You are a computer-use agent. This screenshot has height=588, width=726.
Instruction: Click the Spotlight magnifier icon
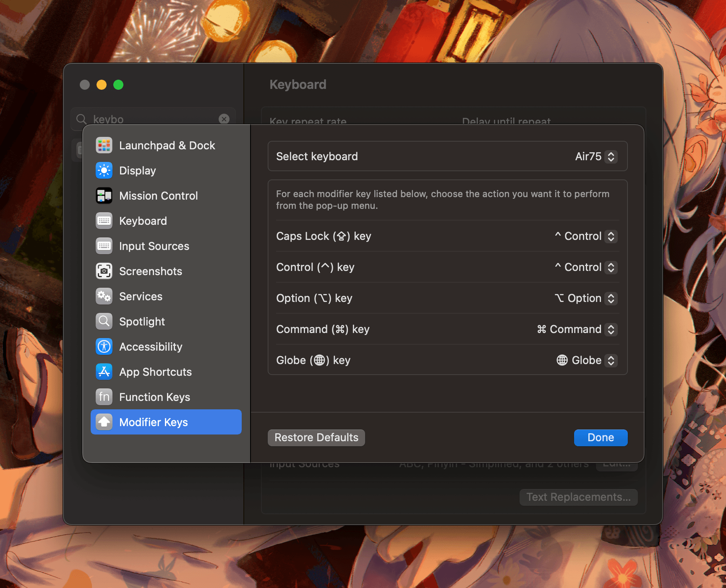104,321
